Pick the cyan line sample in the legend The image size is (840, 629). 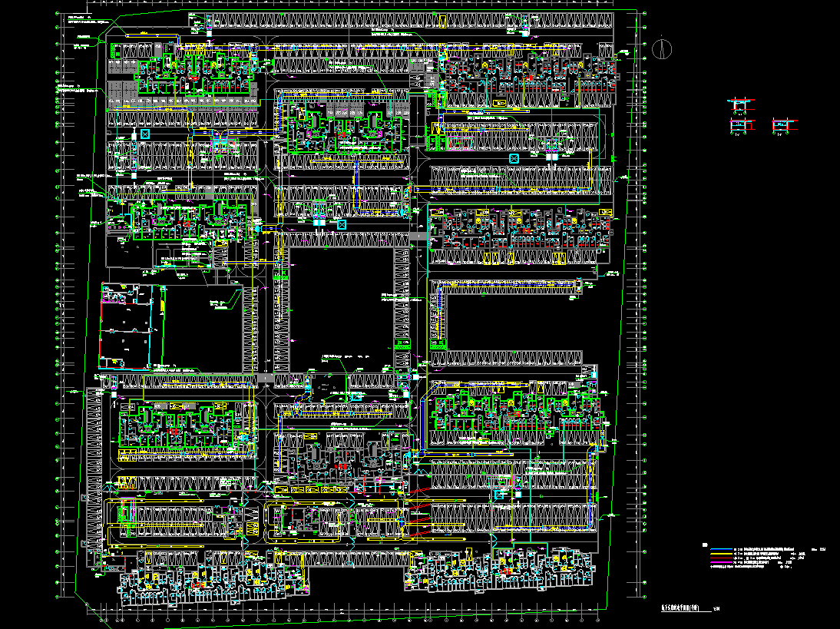pyautogui.click(x=720, y=551)
